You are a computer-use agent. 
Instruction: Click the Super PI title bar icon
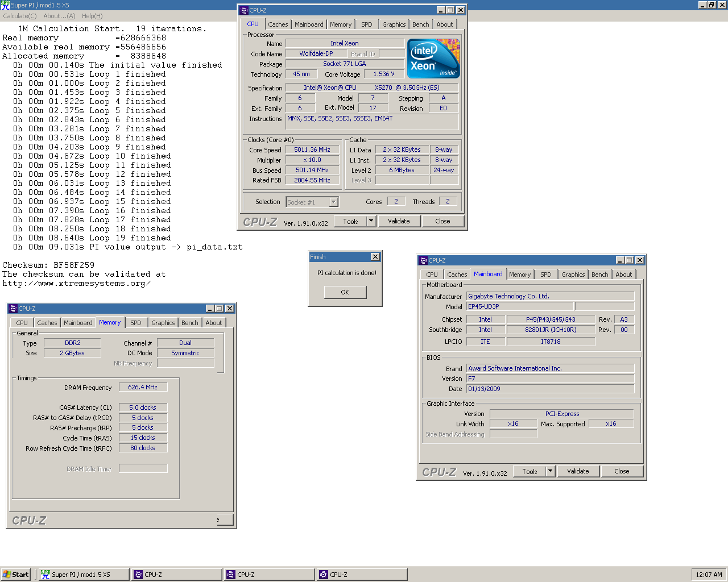[x=5, y=5]
